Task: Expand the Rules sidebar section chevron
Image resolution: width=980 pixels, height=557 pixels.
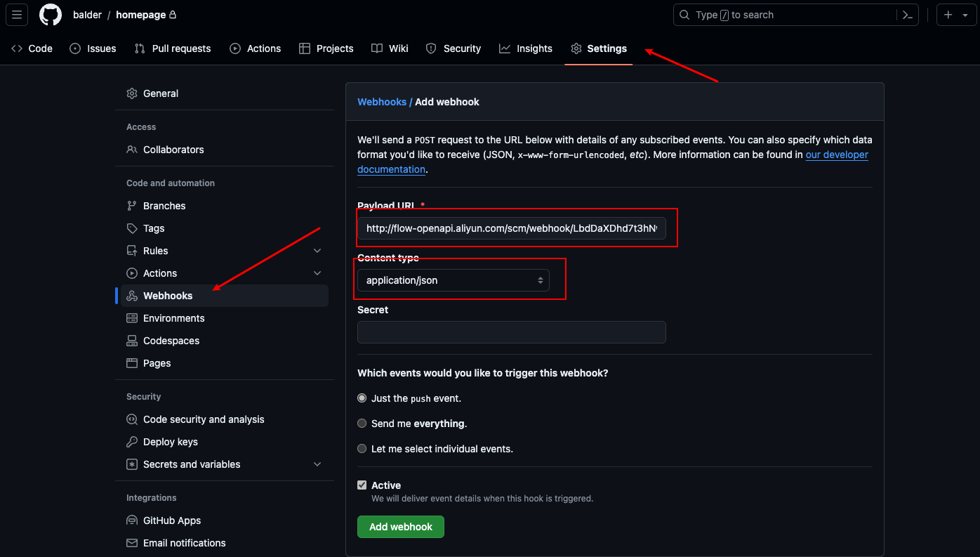Action: click(x=317, y=251)
